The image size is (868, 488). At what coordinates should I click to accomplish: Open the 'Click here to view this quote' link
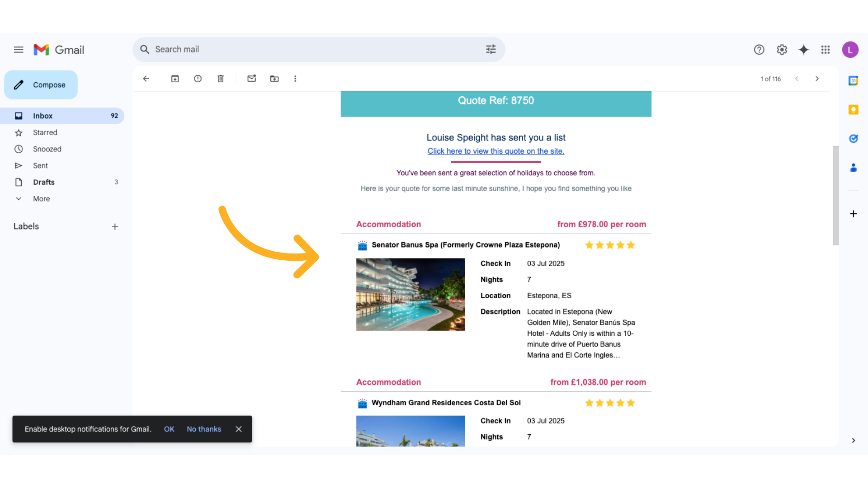click(496, 151)
